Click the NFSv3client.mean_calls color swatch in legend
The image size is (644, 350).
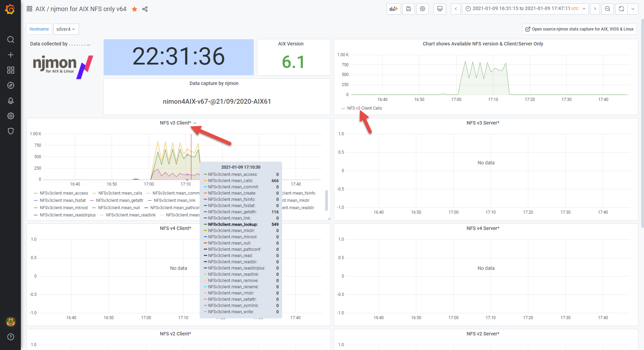[94, 193]
